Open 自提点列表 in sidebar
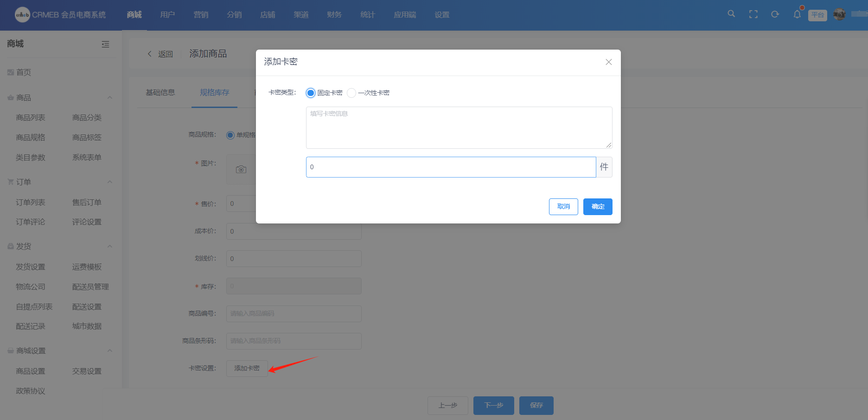Viewport: 868px width, 420px height. tap(34, 307)
